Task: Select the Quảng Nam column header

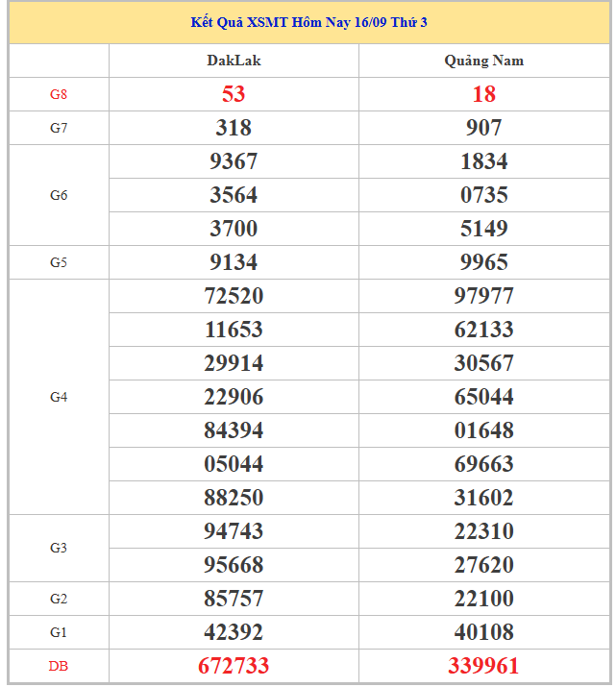Action: [483, 61]
